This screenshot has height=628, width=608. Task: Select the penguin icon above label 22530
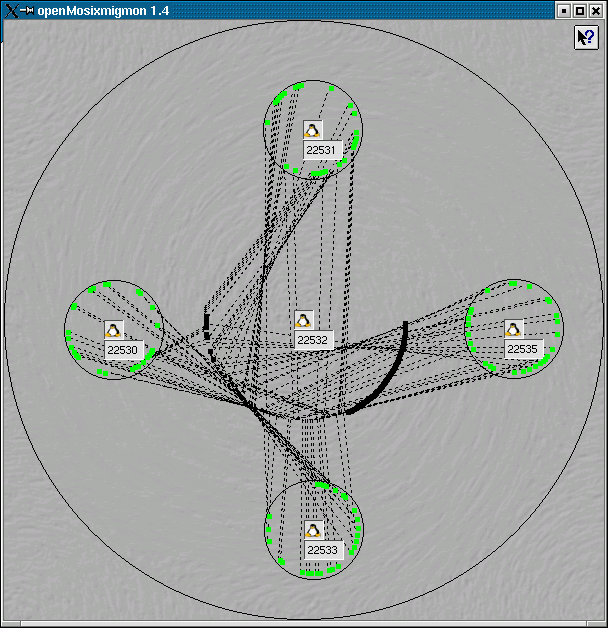click(113, 330)
